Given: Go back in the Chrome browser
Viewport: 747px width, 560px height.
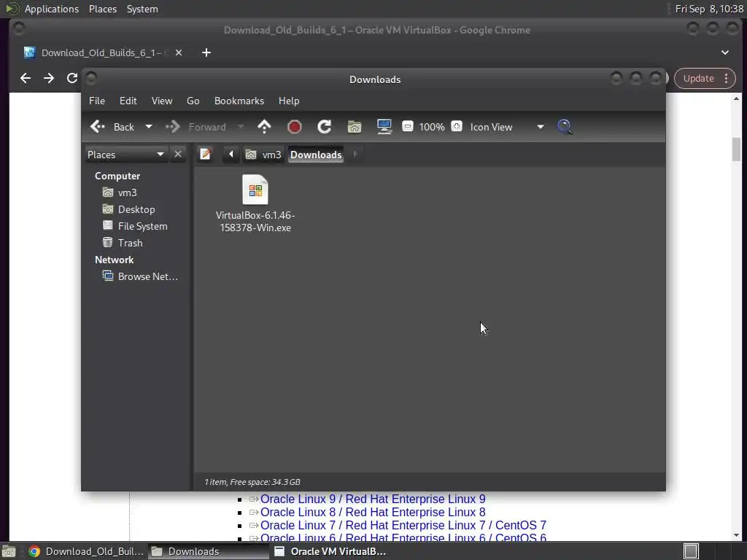Looking at the screenshot, I should click(x=26, y=78).
